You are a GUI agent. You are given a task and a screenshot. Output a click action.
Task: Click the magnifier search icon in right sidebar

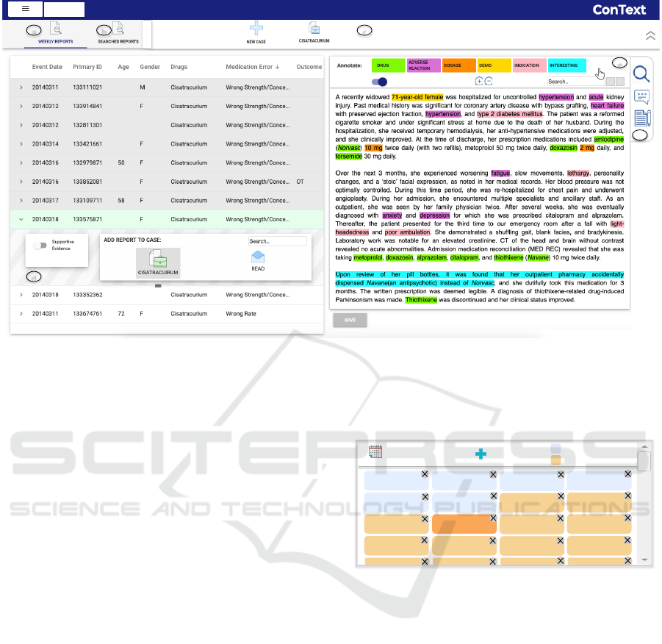coord(641,74)
